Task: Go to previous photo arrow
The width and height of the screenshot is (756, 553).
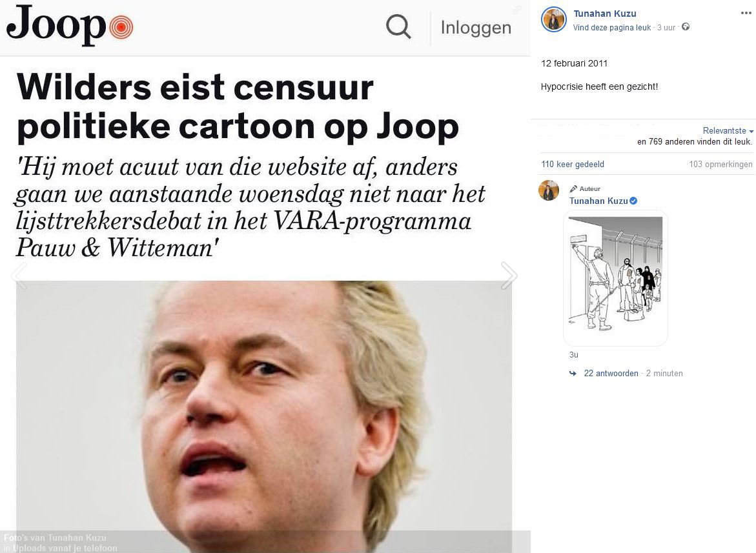Action: [19, 276]
